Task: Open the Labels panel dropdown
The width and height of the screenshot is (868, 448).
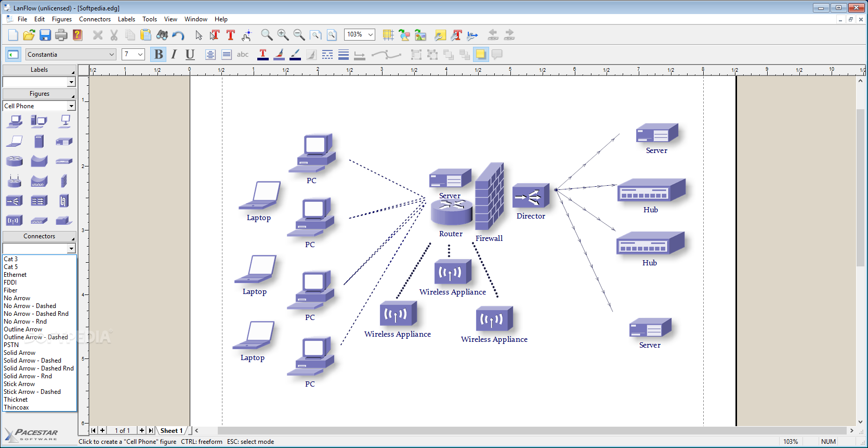Action: pos(71,82)
